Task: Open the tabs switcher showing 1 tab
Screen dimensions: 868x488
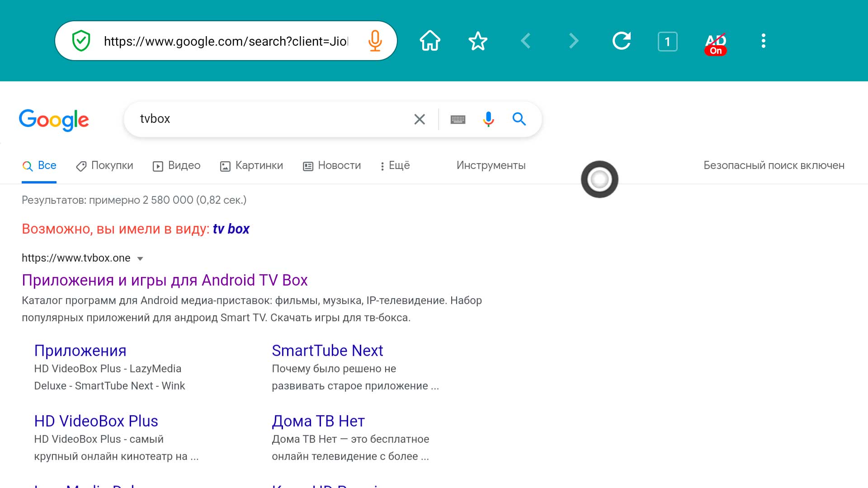Action: (x=668, y=42)
